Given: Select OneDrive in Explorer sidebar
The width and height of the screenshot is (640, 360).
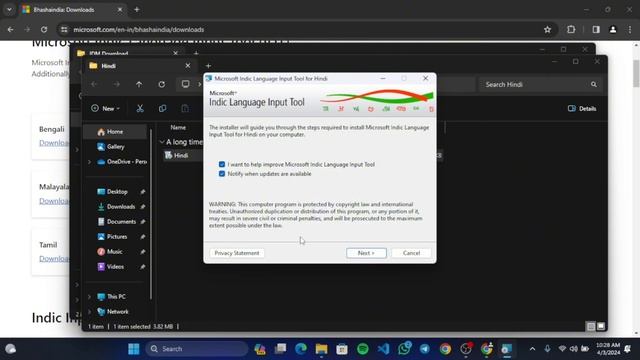Looking at the screenshot, I should coord(122,162).
